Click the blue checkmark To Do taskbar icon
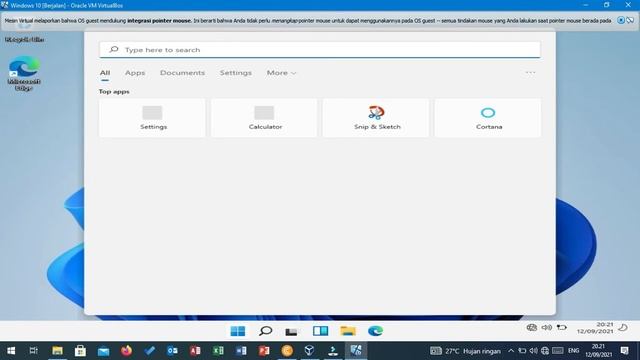Viewport: 640px width, 360px height. (x=149, y=351)
